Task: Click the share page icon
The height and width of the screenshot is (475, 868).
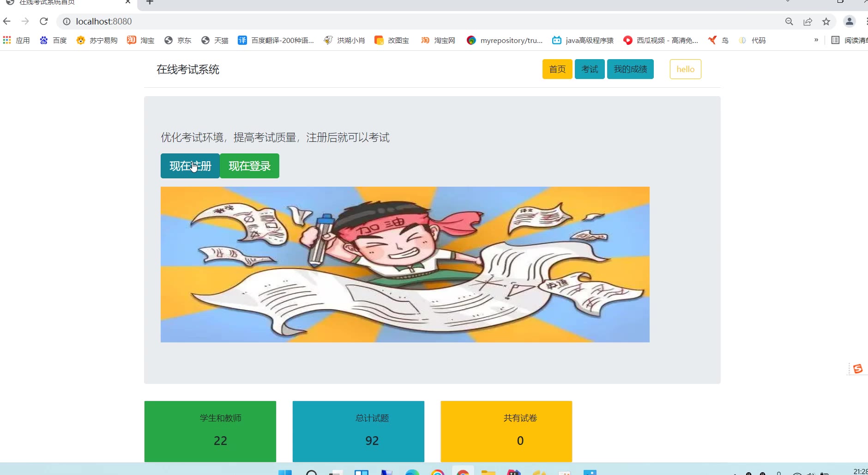Action: pos(808,22)
